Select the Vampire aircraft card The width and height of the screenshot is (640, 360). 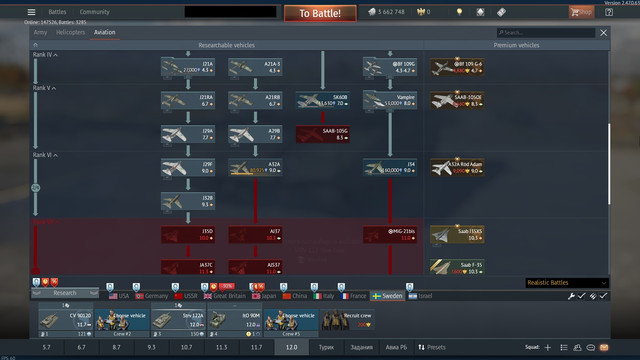click(x=390, y=100)
